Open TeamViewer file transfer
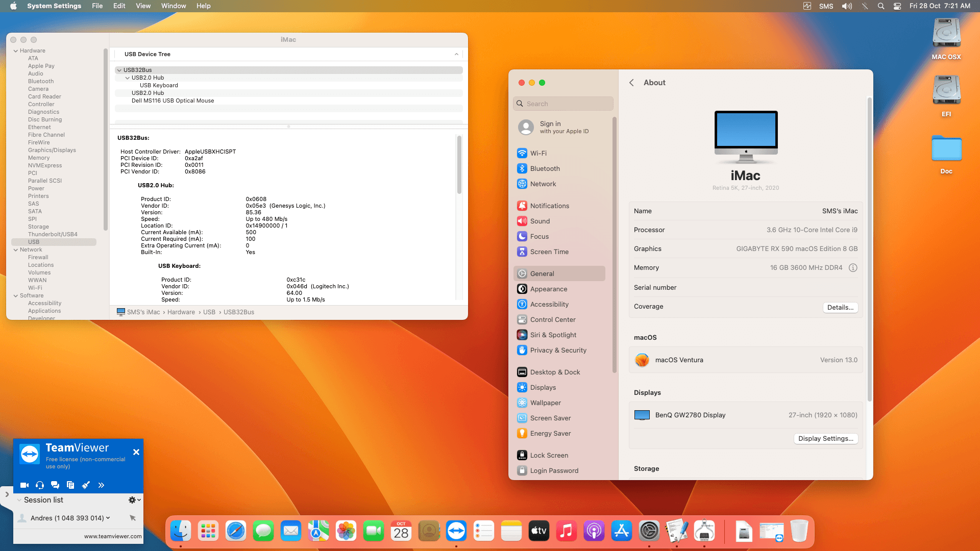This screenshot has width=980, height=551. (70, 485)
